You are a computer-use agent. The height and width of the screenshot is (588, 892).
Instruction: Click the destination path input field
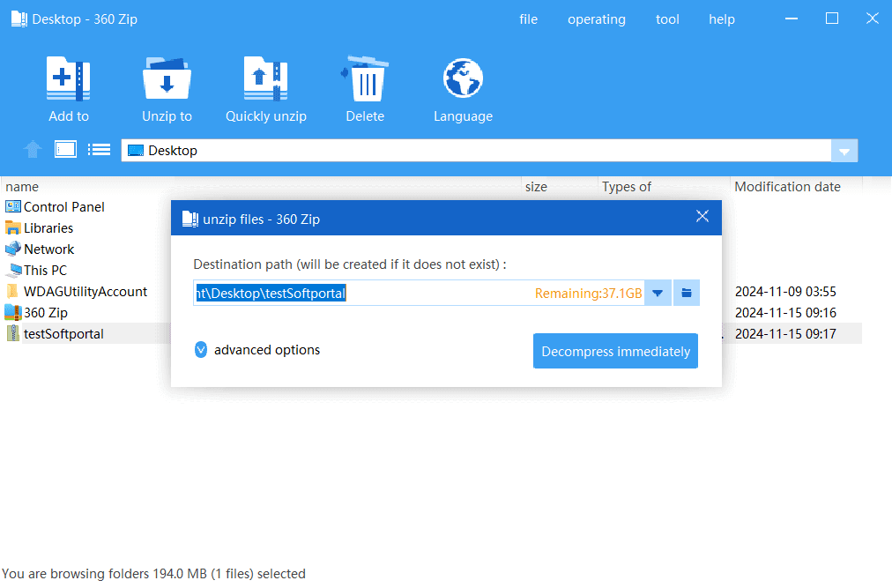pyautogui.click(x=419, y=294)
